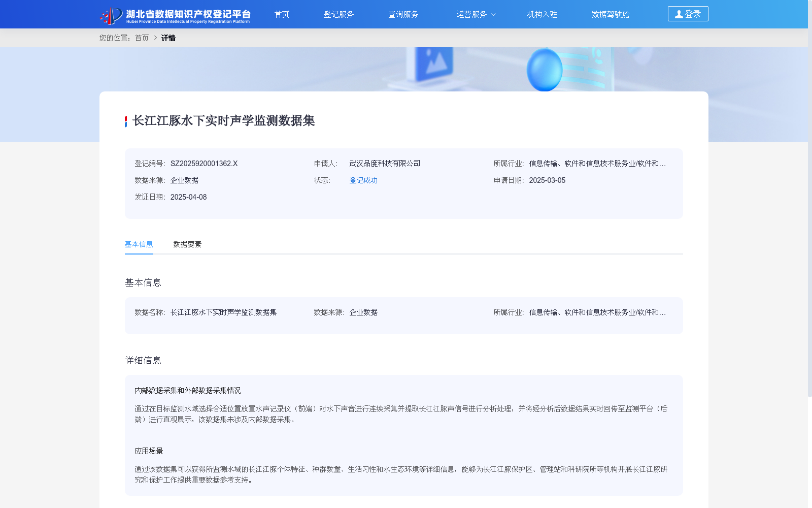
Task: Click the user icon in login button
Action: click(x=679, y=14)
